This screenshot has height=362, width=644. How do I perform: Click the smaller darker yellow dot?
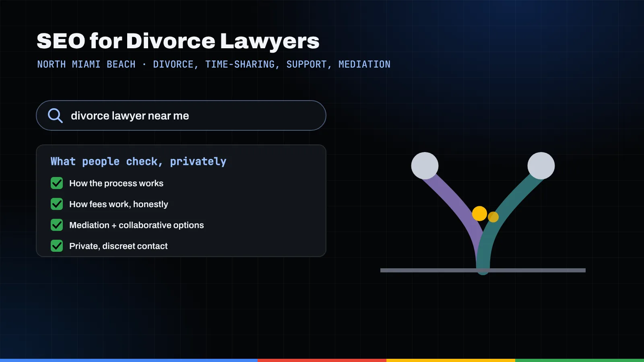tap(493, 217)
